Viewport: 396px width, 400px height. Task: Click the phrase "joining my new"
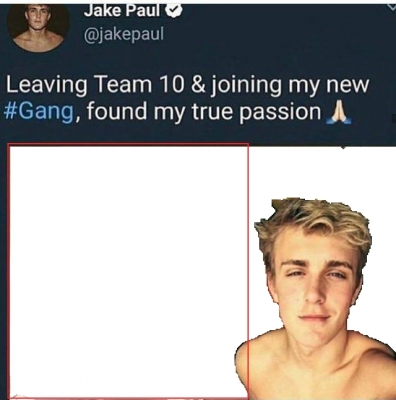pos(290,85)
